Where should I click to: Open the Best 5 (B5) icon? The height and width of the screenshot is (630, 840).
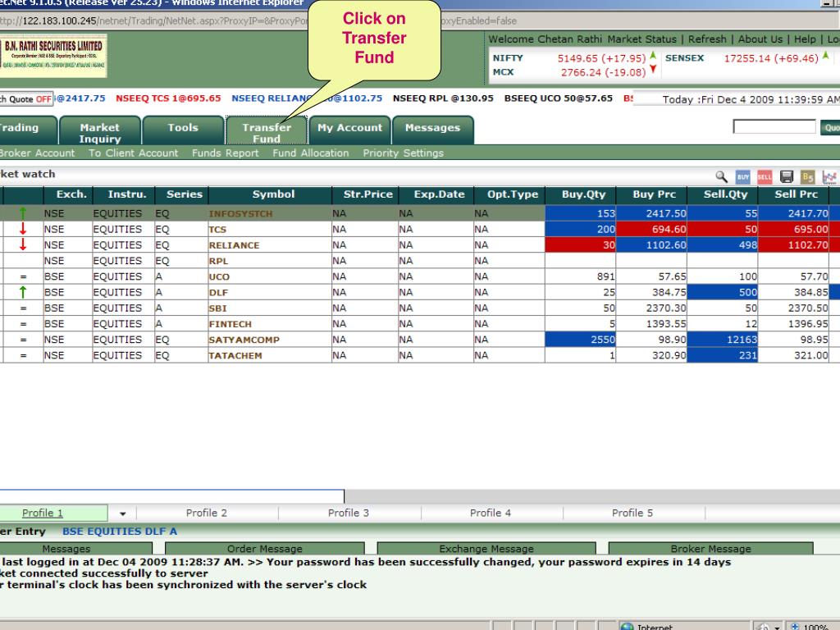coord(807,177)
